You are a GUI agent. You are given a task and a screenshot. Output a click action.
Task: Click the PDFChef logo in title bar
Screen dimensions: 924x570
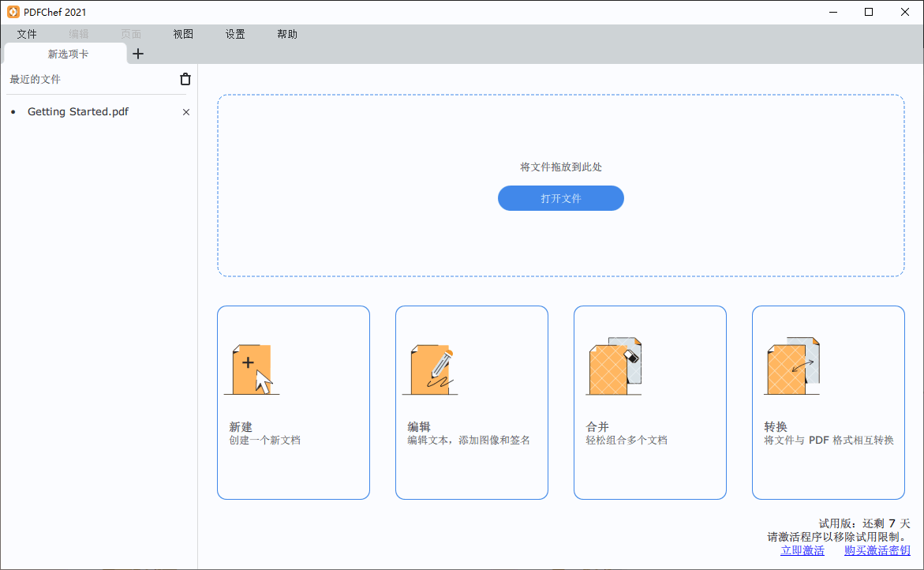coord(13,12)
